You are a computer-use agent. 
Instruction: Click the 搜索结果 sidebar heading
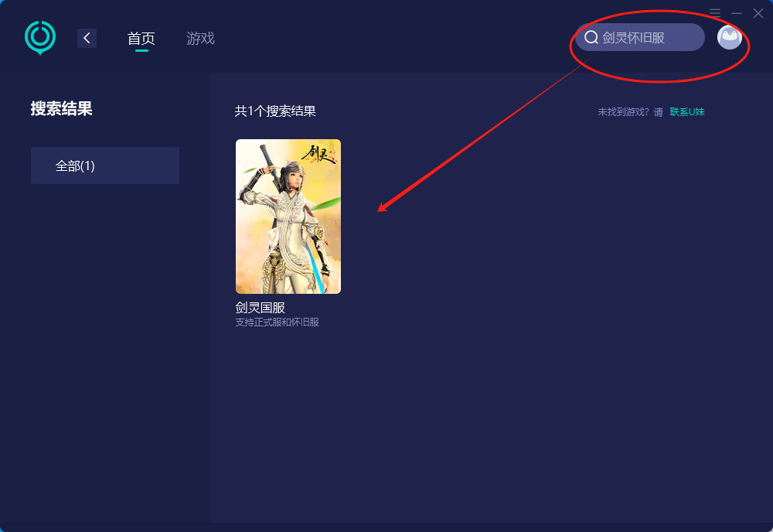point(62,108)
